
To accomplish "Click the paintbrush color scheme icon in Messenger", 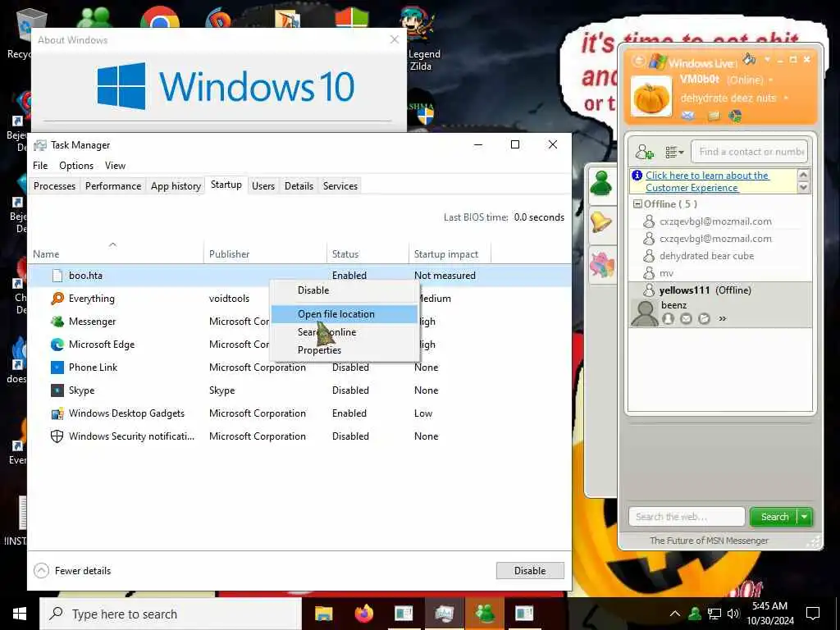I will point(750,59).
